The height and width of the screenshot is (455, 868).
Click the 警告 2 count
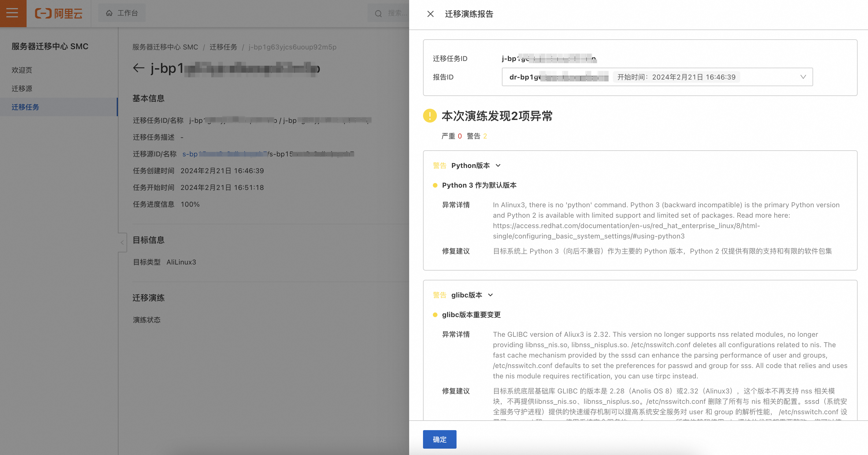point(477,136)
